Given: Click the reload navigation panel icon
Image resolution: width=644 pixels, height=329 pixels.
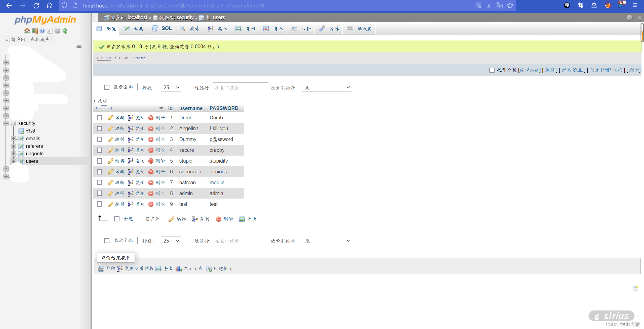Looking at the screenshot, I should tap(65, 31).
